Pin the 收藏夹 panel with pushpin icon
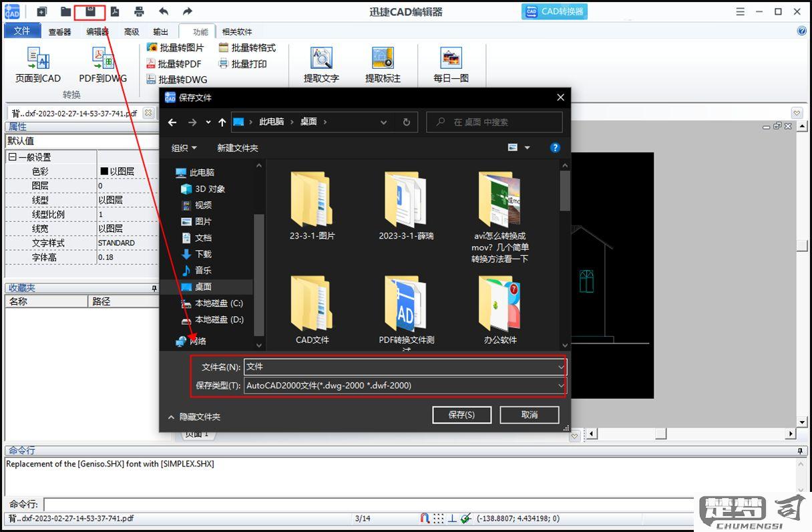812x532 pixels. [x=154, y=289]
